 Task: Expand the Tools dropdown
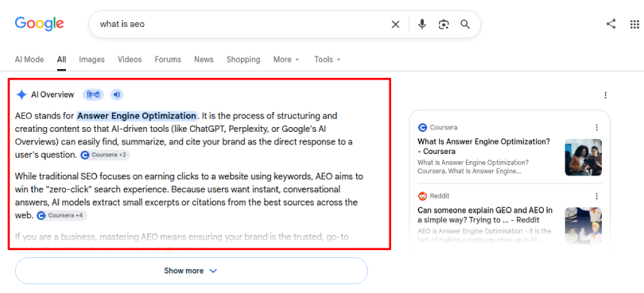point(328,60)
